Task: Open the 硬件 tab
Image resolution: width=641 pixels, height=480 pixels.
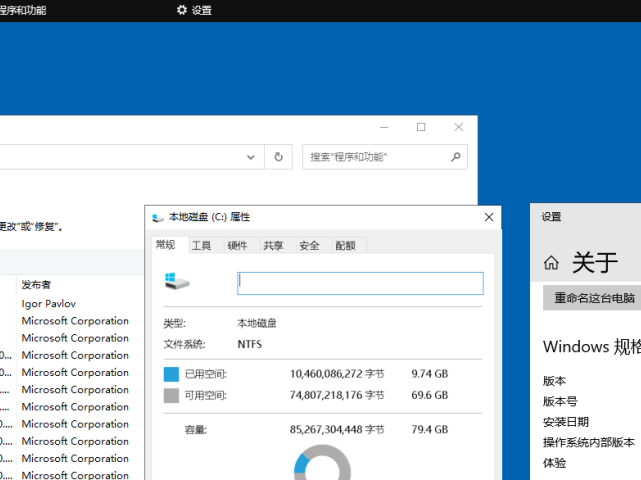Action: click(237, 246)
